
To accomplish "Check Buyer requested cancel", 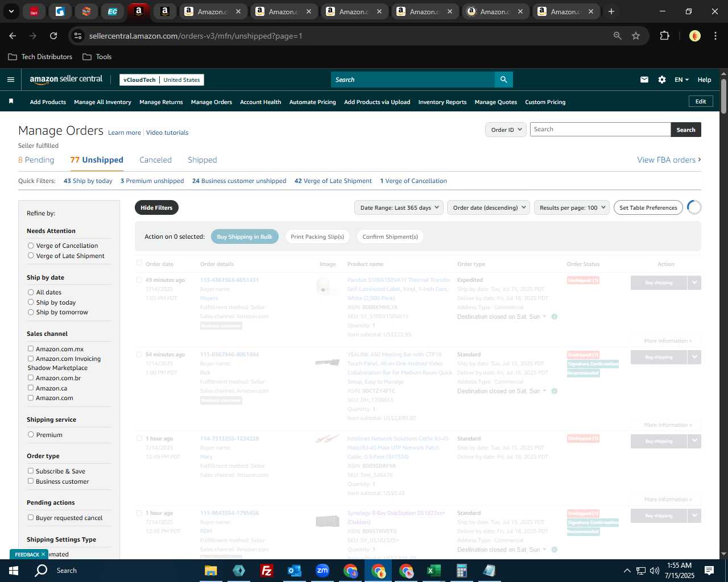I will [x=31, y=518].
